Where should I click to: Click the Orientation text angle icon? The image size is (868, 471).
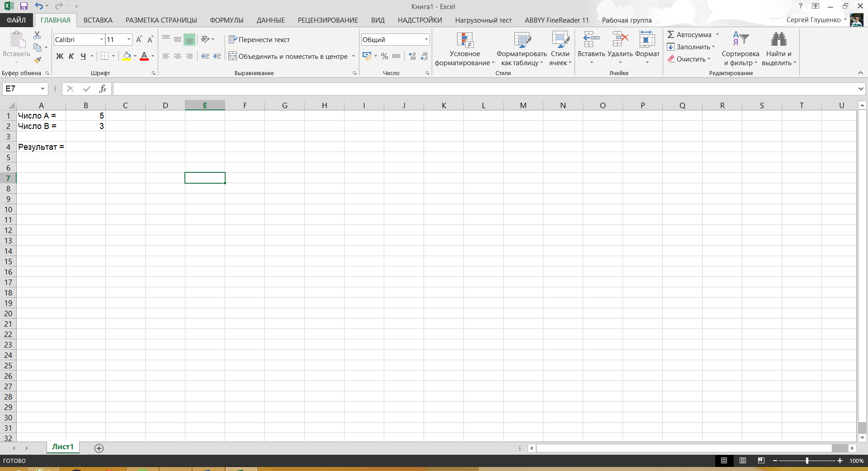pos(206,39)
